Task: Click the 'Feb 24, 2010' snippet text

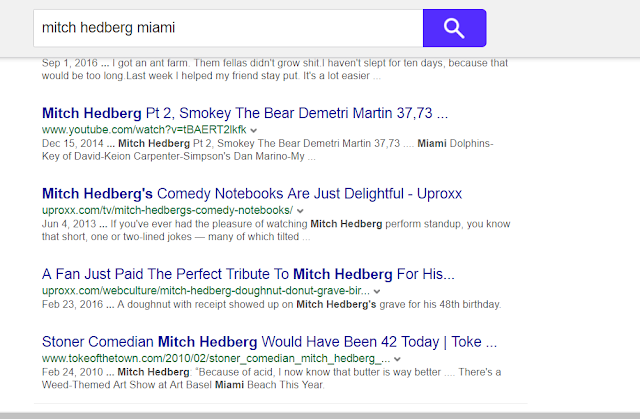Action: (271, 378)
